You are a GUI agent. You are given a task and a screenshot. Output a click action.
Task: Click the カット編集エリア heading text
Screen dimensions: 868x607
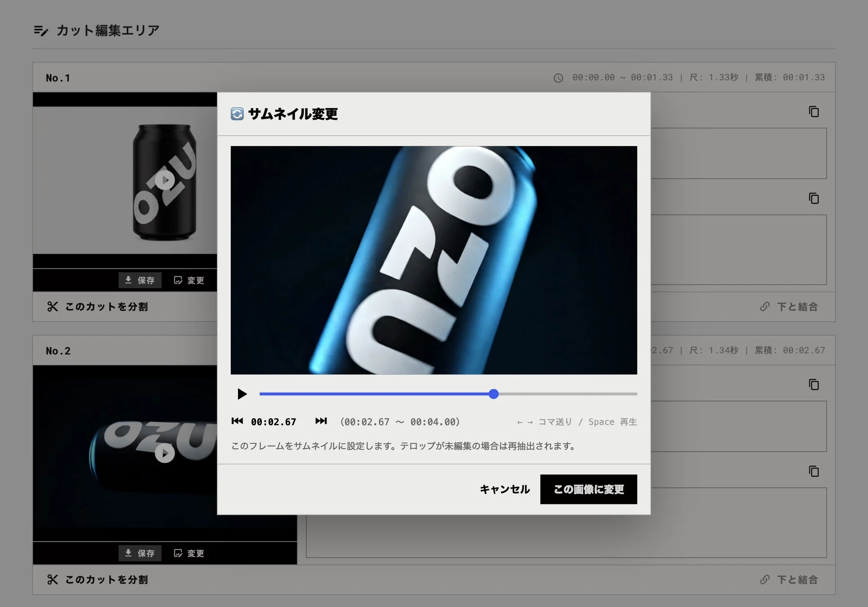(108, 31)
